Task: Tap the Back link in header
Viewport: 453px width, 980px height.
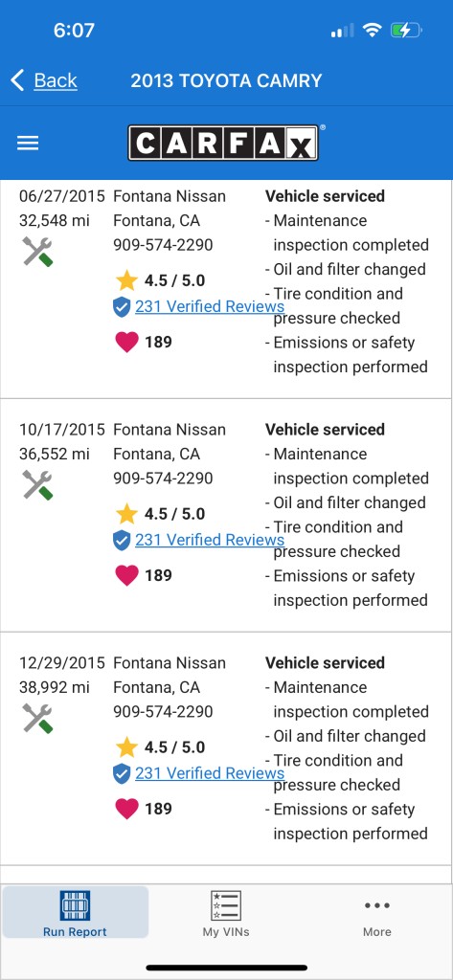Action: click(55, 80)
